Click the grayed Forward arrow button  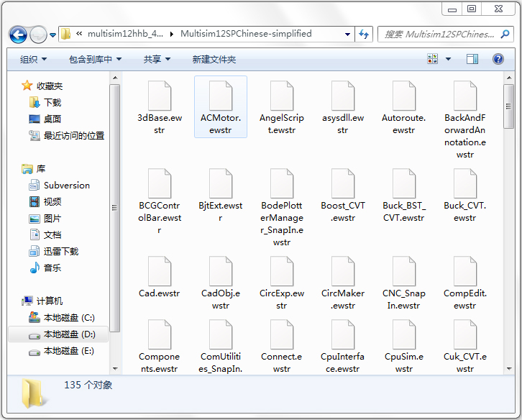tap(38, 35)
